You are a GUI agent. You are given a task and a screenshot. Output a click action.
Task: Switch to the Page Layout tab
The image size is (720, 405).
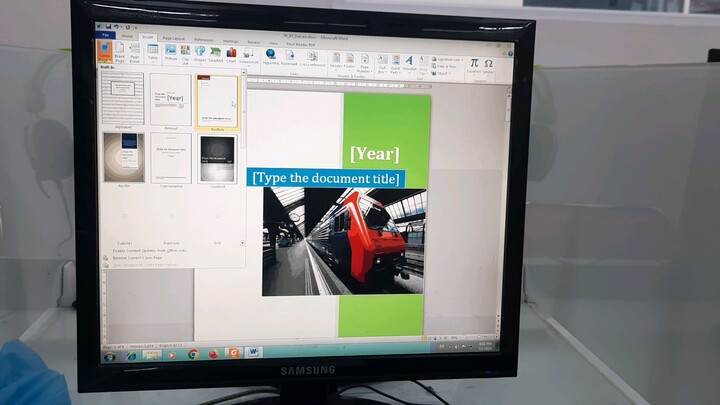coord(174,38)
